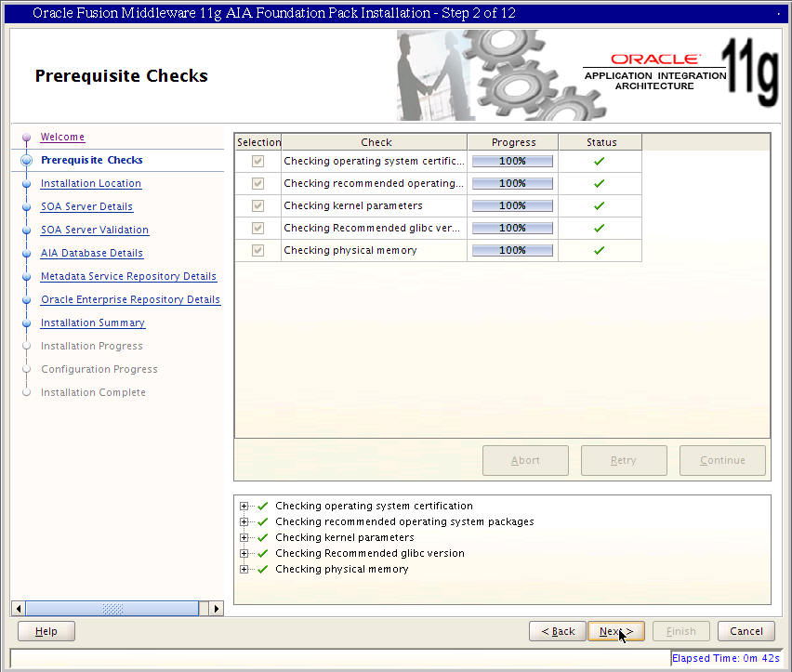Select 'Checking kernel parameters' table cell
Image resolution: width=792 pixels, height=672 pixels.
(375, 205)
